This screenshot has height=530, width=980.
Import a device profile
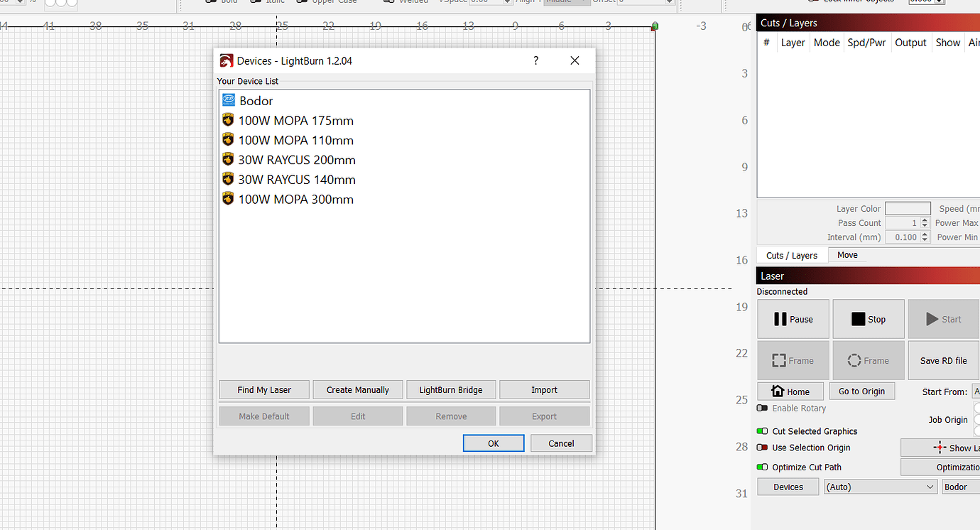545,389
